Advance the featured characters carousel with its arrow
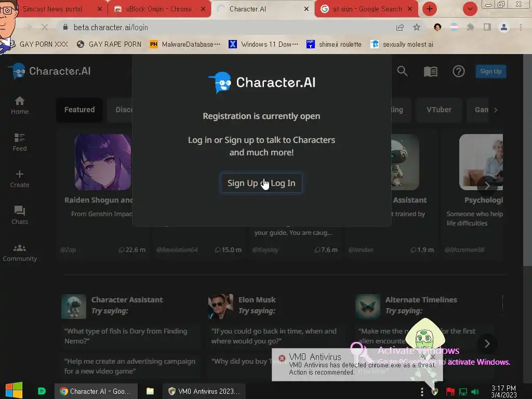The width and height of the screenshot is (532, 399). pyautogui.click(x=487, y=185)
